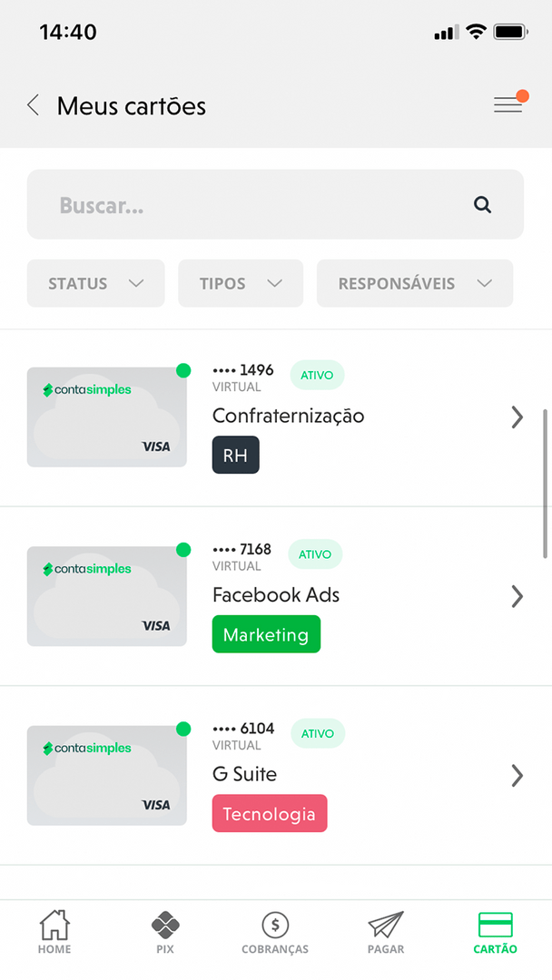
Task: Toggle the green status dot on G Suite card
Action: tap(183, 729)
